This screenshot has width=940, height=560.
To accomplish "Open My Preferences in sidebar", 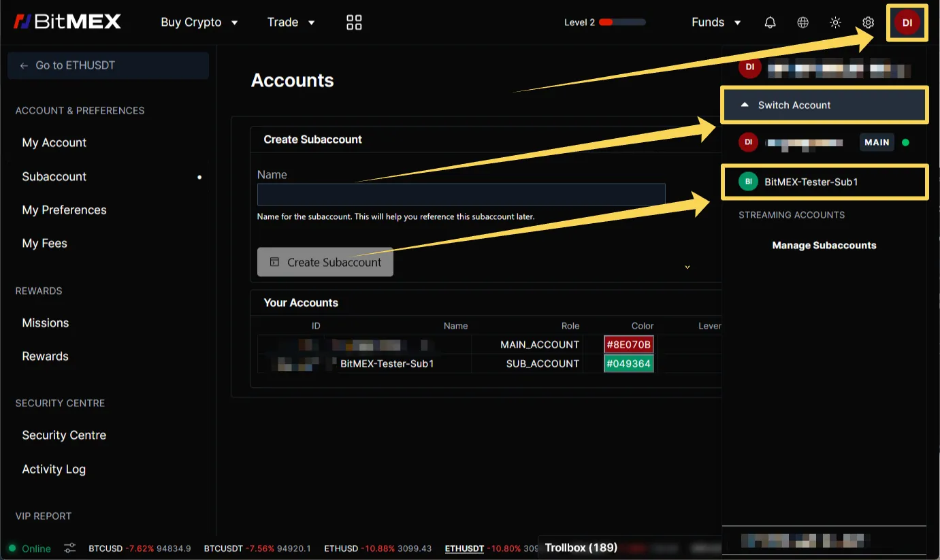I will click(x=64, y=210).
